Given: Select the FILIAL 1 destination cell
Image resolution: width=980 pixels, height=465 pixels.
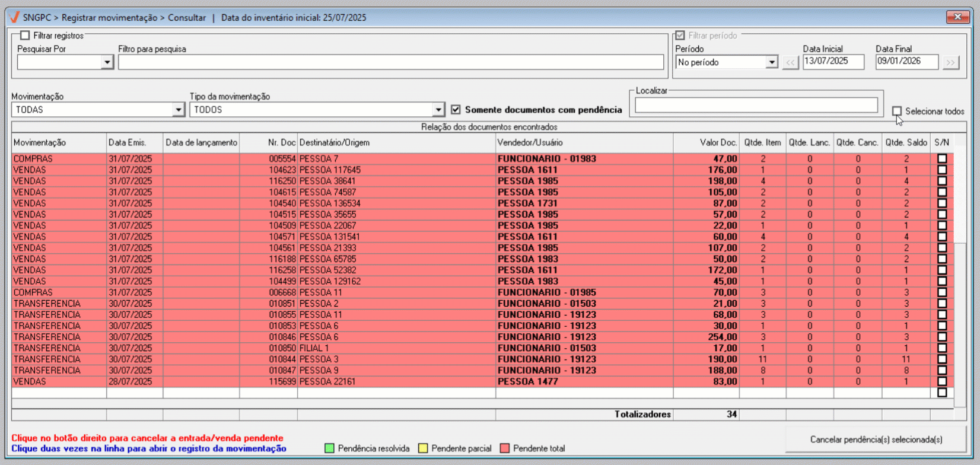Looking at the screenshot, I should click(396, 348).
